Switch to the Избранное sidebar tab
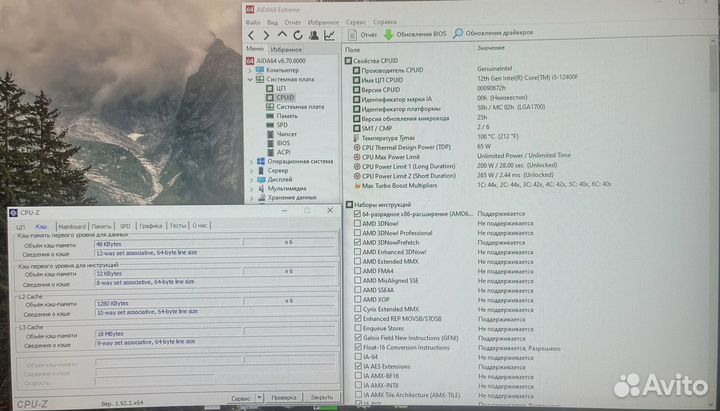 tap(286, 49)
